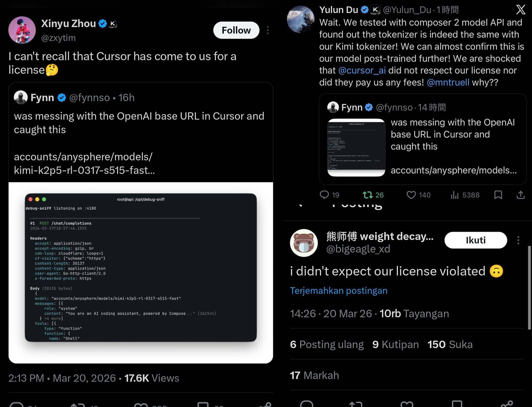
Task: Bookmark Yulun Du's post
Action: (498, 195)
